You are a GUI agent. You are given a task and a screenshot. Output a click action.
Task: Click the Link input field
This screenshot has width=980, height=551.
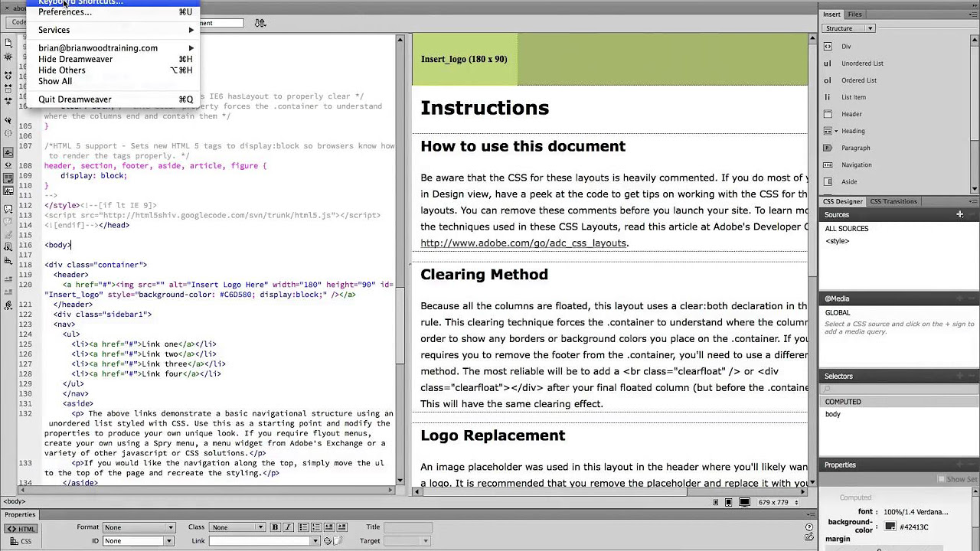pyautogui.click(x=260, y=541)
